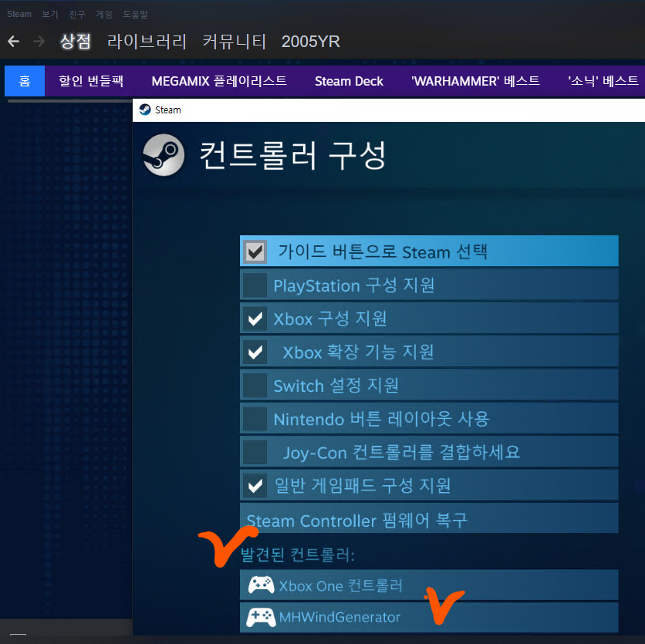Select the Xbox One 컨트롤러 entry
The width and height of the screenshot is (645, 644).
click(x=429, y=585)
